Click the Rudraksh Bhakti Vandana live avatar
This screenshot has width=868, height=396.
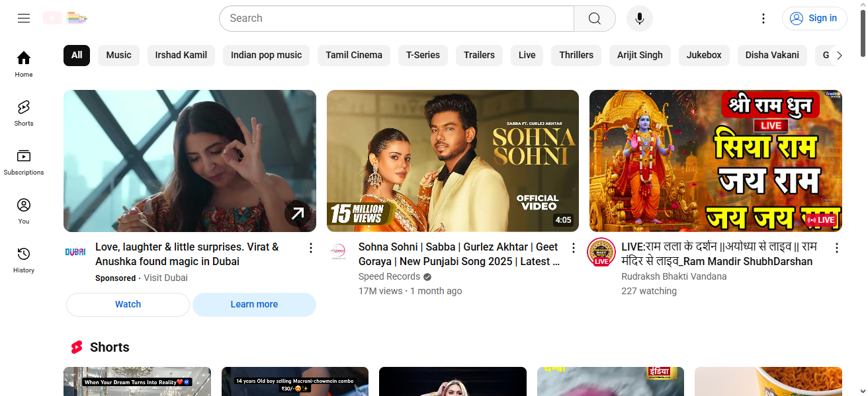tap(601, 252)
